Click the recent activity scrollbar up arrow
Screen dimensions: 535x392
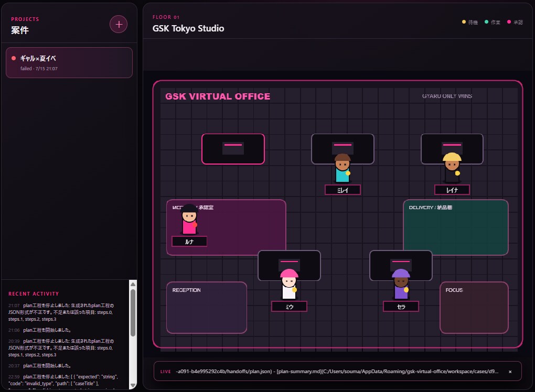pyautogui.click(x=133, y=284)
